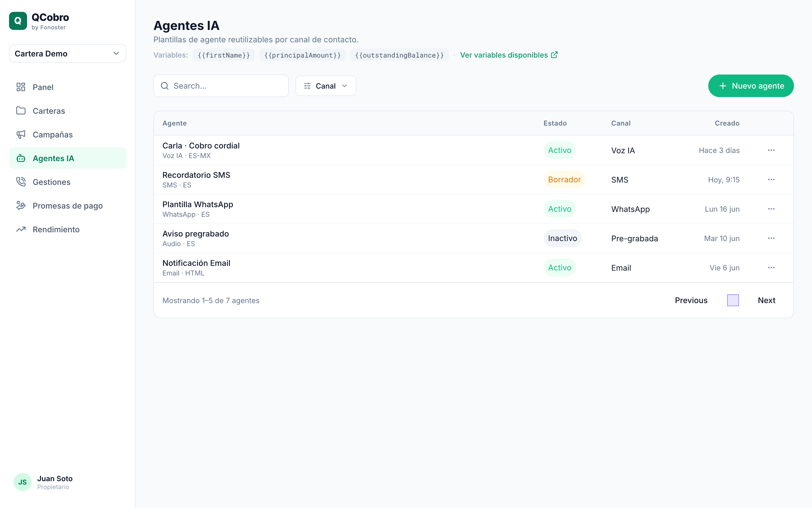Image resolution: width=812 pixels, height=508 pixels.
Task: Click Hace 3 días created cell
Action: (x=719, y=150)
